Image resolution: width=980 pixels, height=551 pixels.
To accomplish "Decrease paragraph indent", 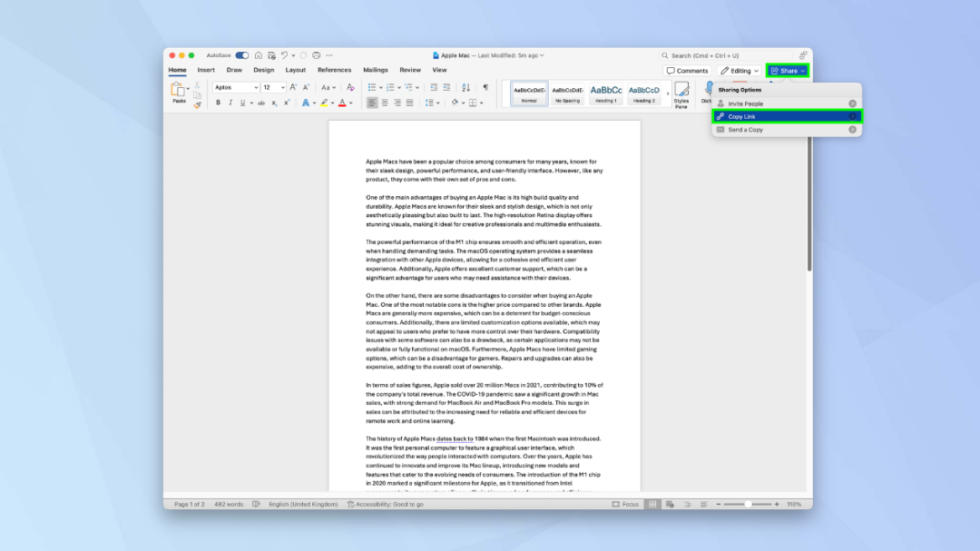I will (x=434, y=87).
